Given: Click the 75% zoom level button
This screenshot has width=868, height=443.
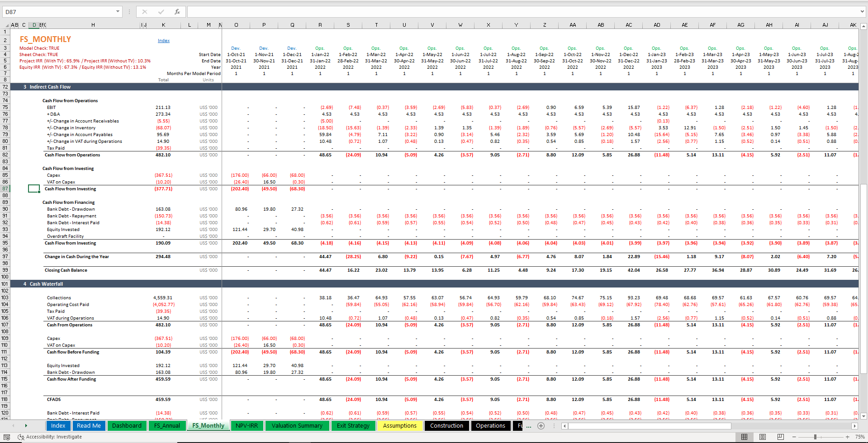Looking at the screenshot, I should click(x=860, y=437).
